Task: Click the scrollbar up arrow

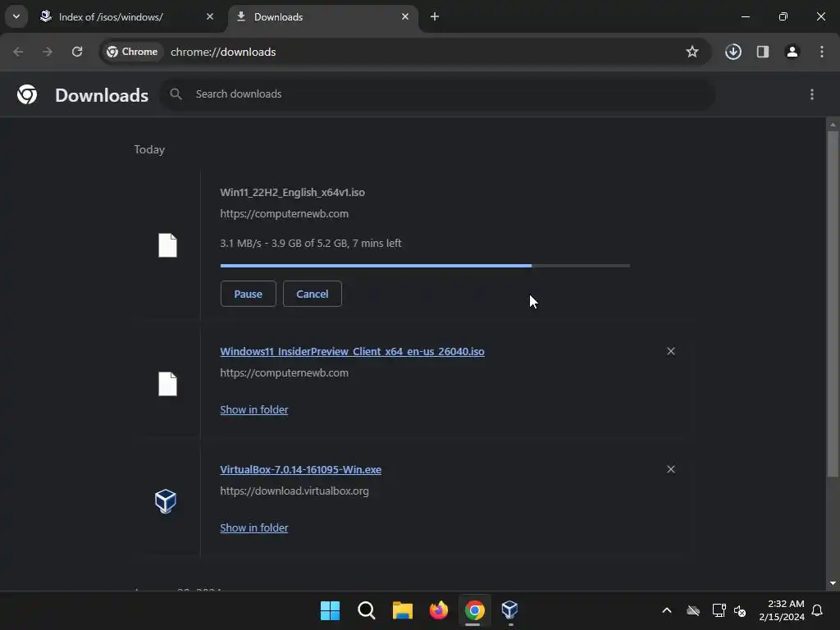Action: click(x=833, y=125)
